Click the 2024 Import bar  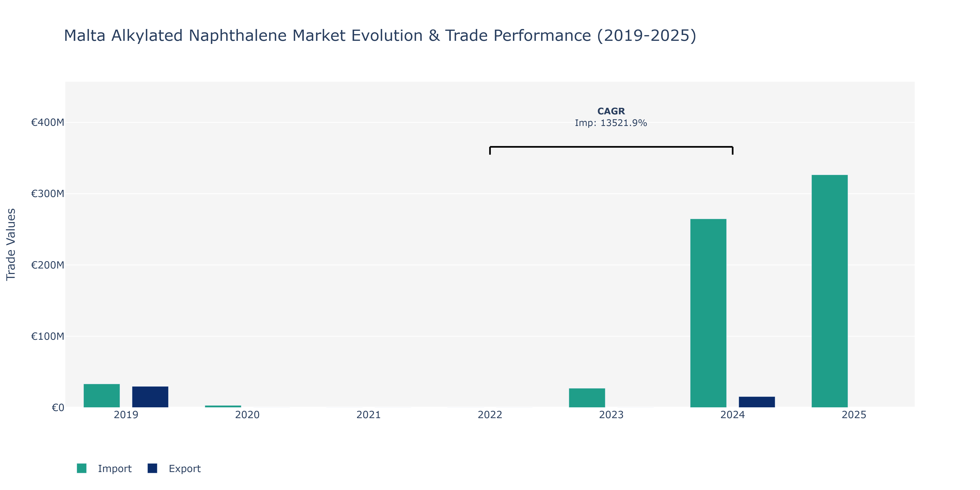pyautogui.click(x=708, y=313)
